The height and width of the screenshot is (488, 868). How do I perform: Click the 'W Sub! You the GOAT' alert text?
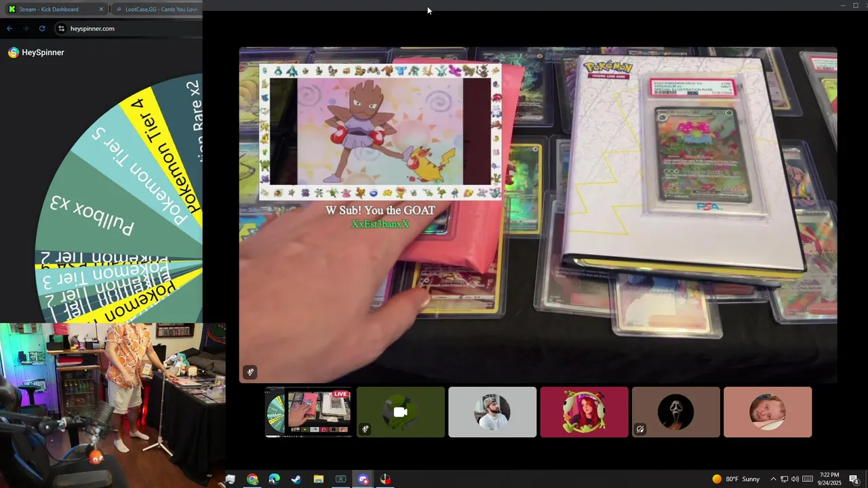(x=380, y=210)
